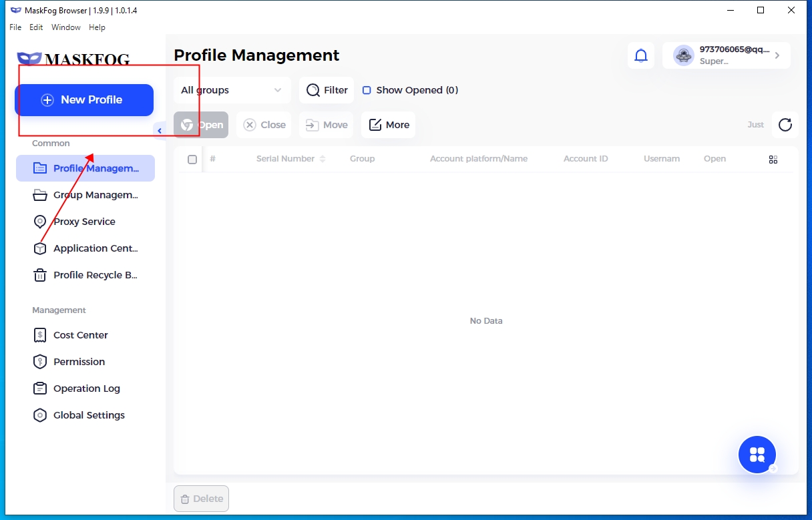Screen dimensions: 812x520
Task: Tick the select-all checkbox in table header
Action: point(192,160)
